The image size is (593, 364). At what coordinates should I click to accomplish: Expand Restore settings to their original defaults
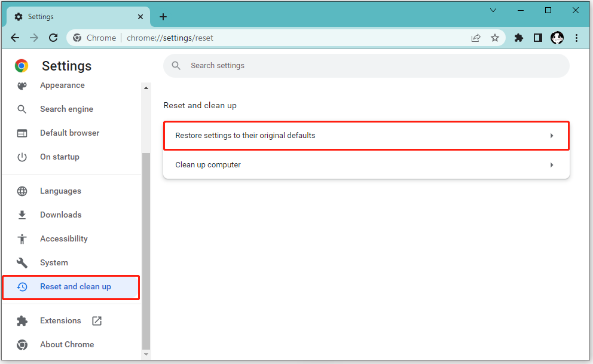366,136
